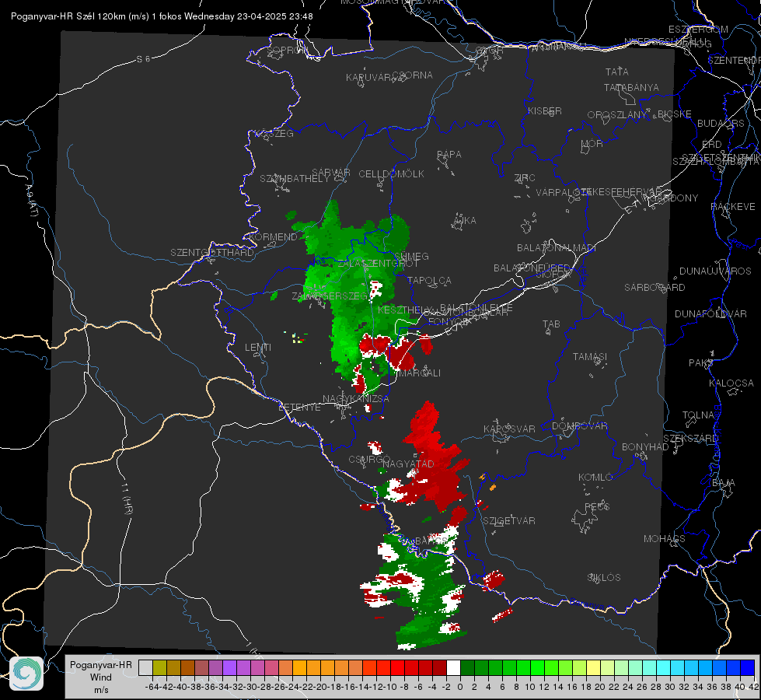Viewport: 761px width, 700px height.
Task: Click the 0 value on the legend scale
Action: pyautogui.click(x=460, y=687)
